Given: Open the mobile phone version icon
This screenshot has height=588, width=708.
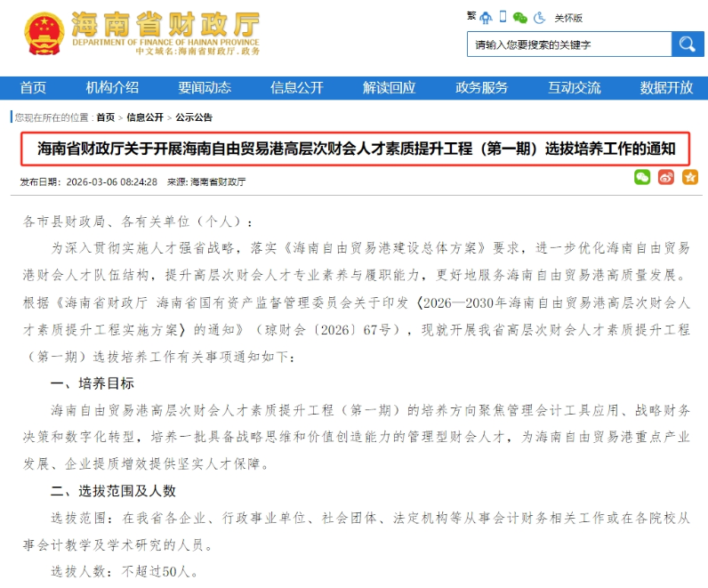Looking at the screenshot, I should (x=503, y=17).
